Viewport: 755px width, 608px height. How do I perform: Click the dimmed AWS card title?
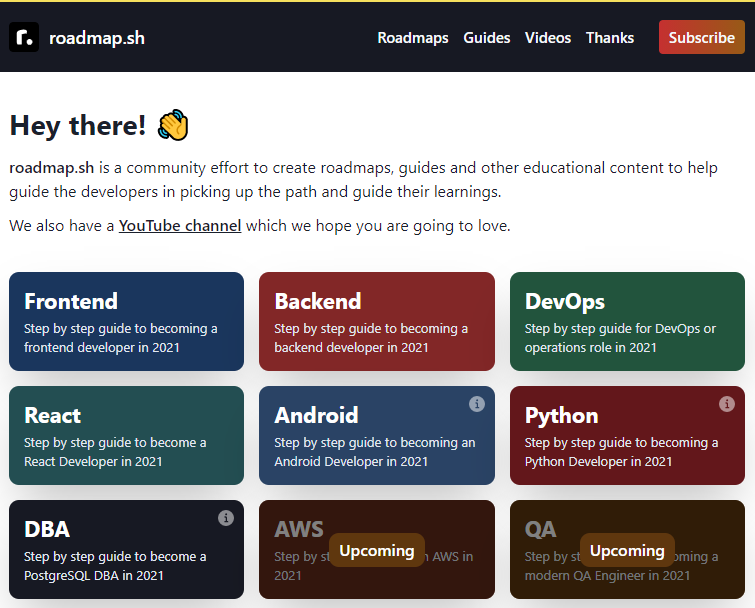[x=299, y=530]
